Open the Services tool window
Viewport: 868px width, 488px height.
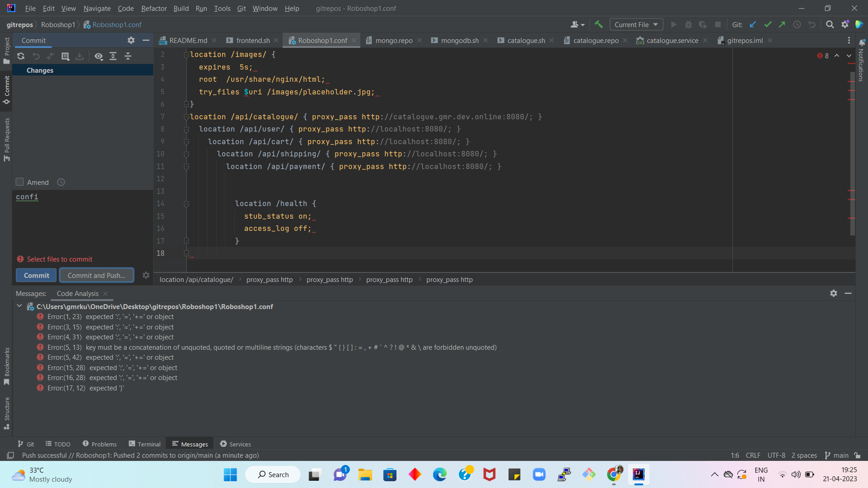pos(235,444)
